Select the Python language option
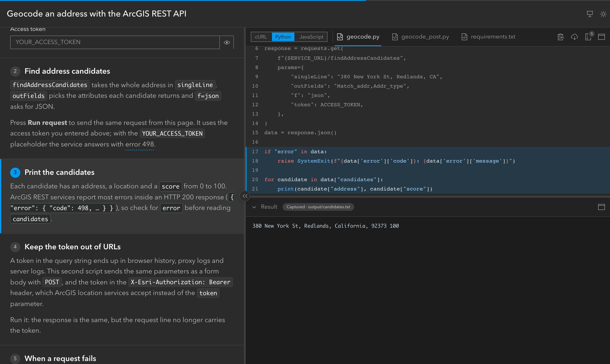The height and width of the screenshot is (364, 610). [x=283, y=37]
